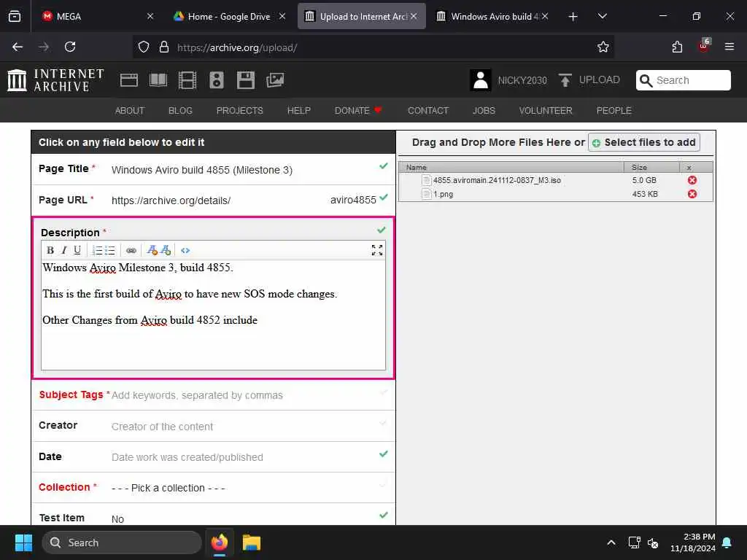Open BLOG navigation item
Viewport: 747px width, 560px height.
click(181, 111)
